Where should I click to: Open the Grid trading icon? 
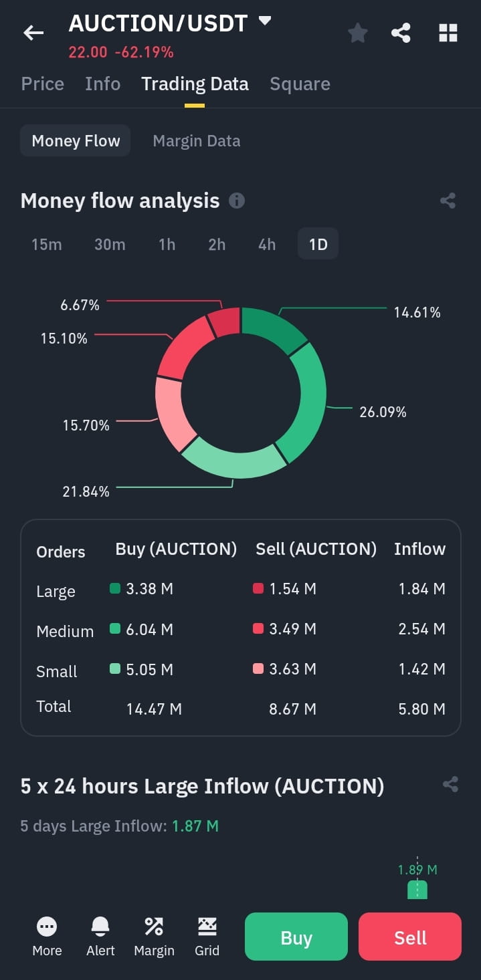(207, 927)
